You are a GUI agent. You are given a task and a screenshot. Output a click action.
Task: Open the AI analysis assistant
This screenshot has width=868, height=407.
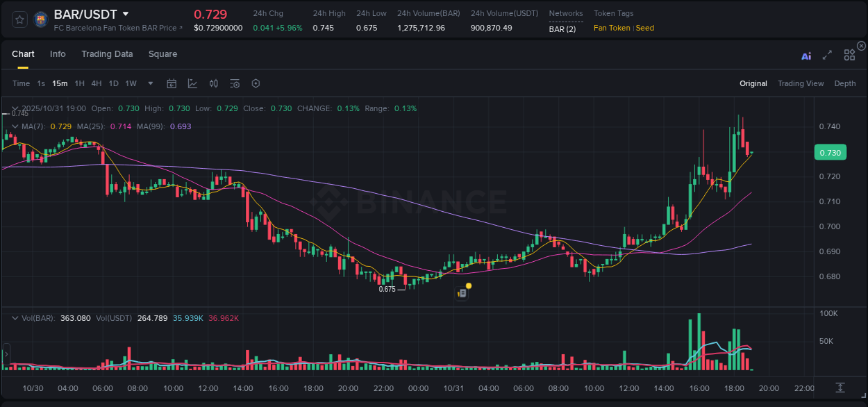click(806, 56)
